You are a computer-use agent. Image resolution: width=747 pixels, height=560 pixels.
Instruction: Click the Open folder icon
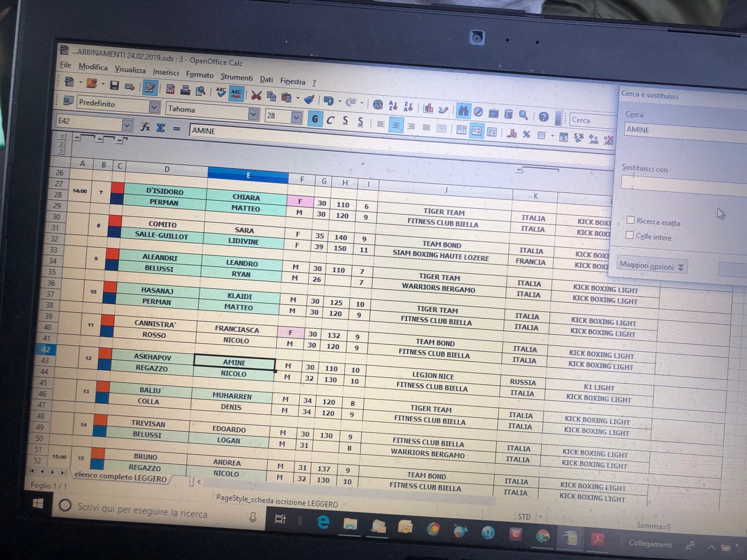click(92, 83)
